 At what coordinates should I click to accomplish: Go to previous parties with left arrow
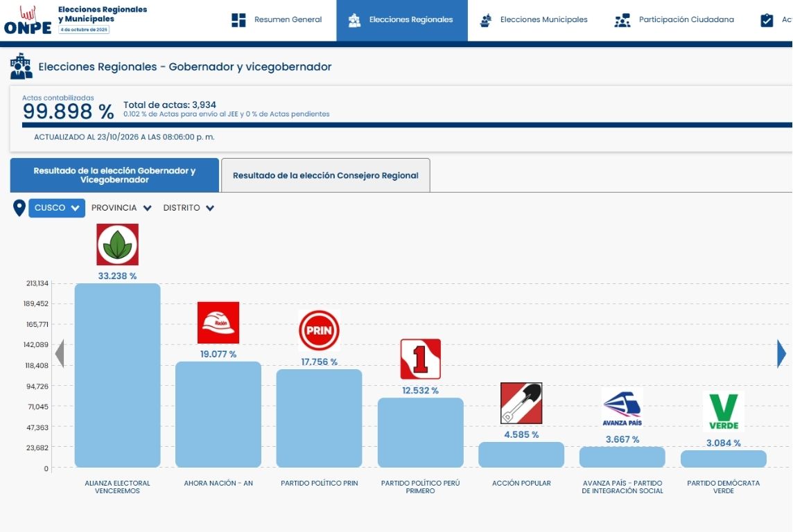[x=60, y=353]
